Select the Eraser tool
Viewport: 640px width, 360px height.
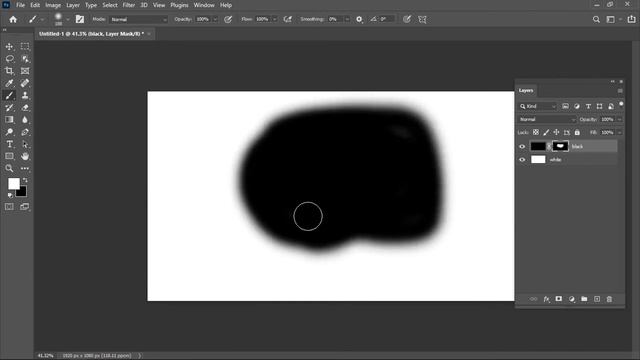coord(25,108)
